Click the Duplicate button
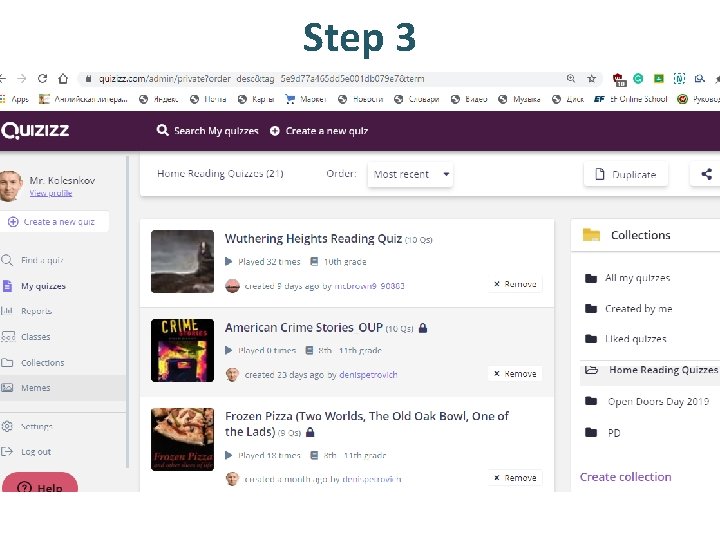The width and height of the screenshot is (720, 540). [625, 174]
